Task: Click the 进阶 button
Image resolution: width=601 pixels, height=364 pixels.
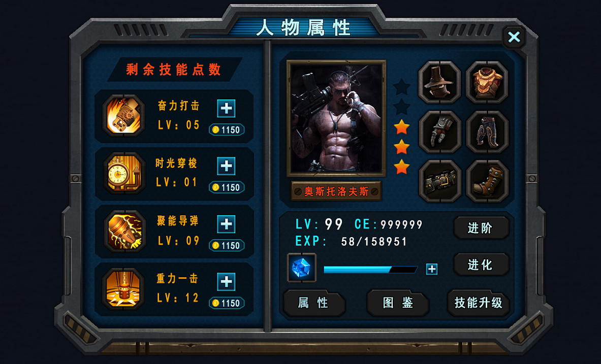Action: pos(482,228)
